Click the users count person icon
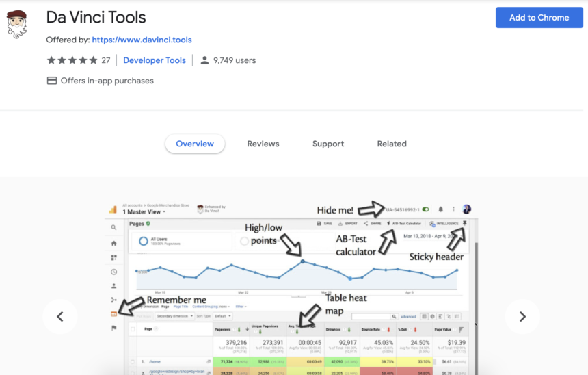 pos(204,60)
